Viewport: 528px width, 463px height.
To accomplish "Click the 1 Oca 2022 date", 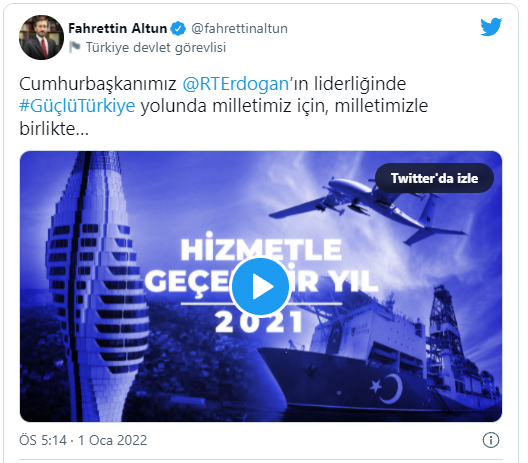I will pyautogui.click(x=112, y=440).
